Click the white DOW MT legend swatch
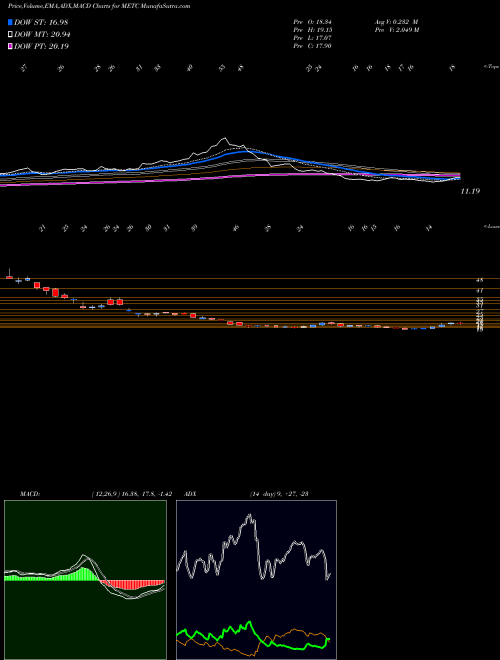The width and height of the screenshot is (500, 660). coord(11,35)
